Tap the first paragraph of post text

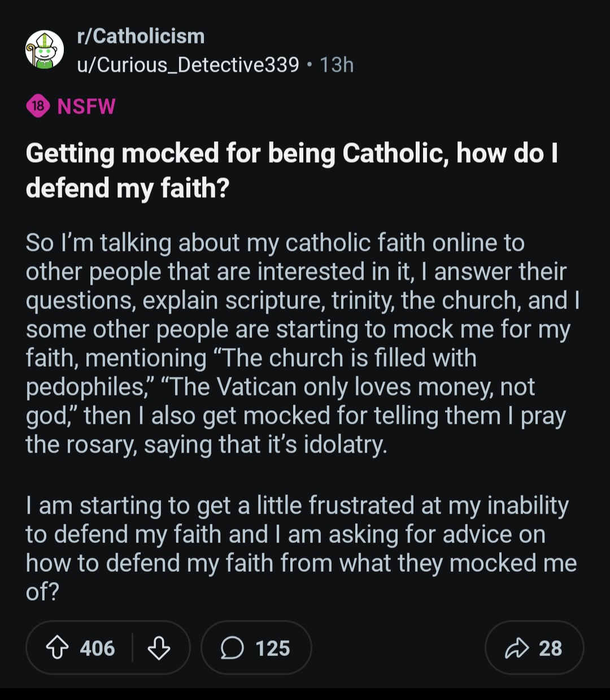pyautogui.click(x=303, y=344)
